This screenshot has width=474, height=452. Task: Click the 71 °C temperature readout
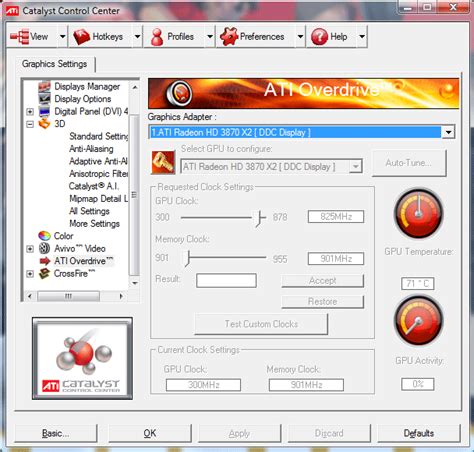tap(418, 284)
